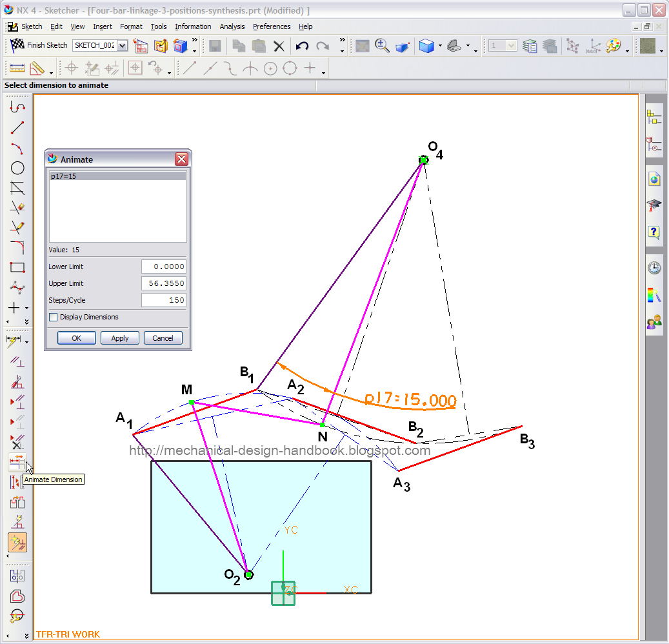Open the Preferences menu
Screen dimensions: 669x644
click(272, 26)
